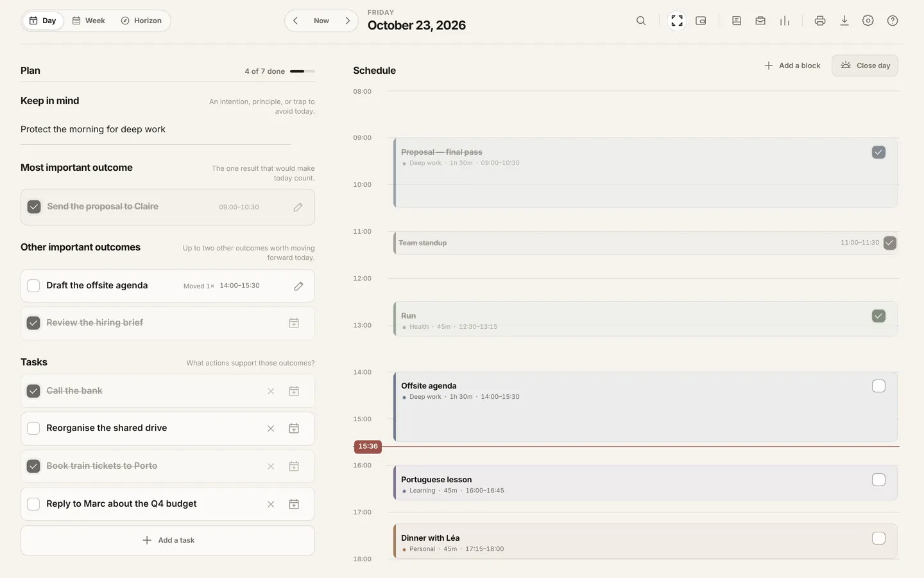The height and width of the screenshot is (578, 924).
Task: Click the 4 of 7 done progress bar
Action: 302,71
